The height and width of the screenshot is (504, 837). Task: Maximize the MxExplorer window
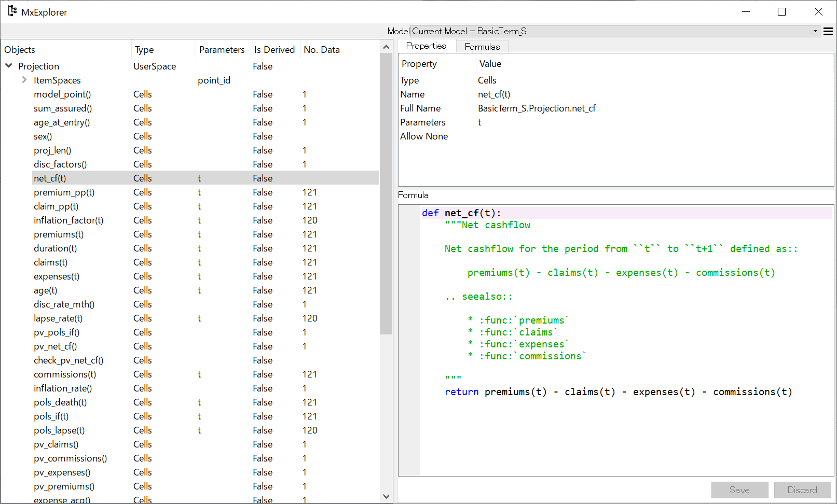pyautogui.click(x=782, y=11)
